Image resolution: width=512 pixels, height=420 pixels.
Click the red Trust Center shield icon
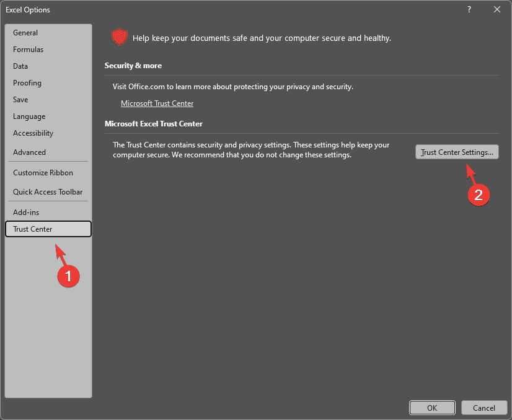click(x=118, y=38)
